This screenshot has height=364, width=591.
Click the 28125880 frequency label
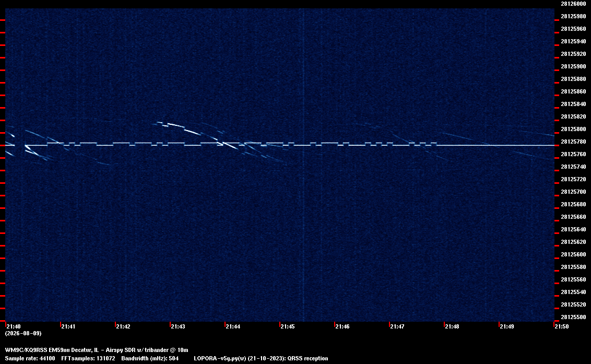click(x=573, y=79)
